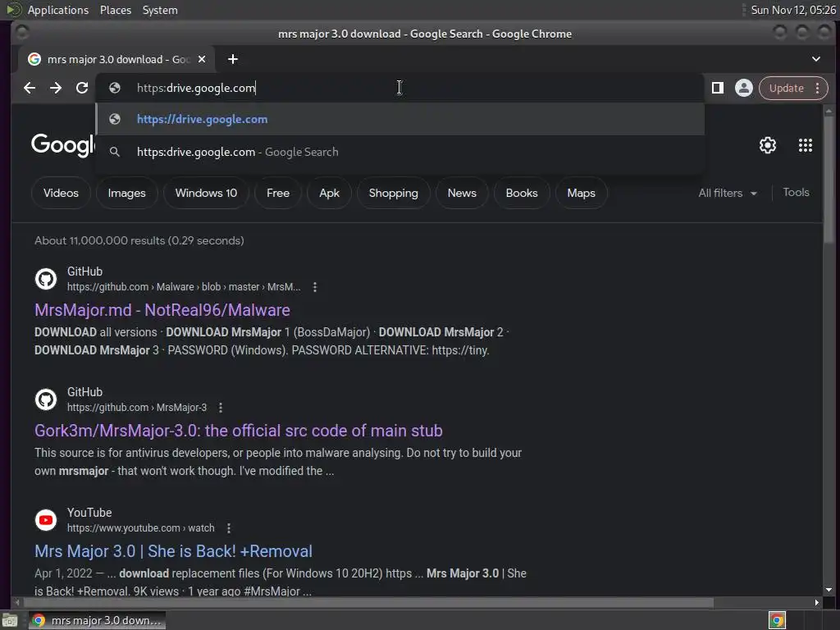
Task: Filter results by News
Action: 462,193
